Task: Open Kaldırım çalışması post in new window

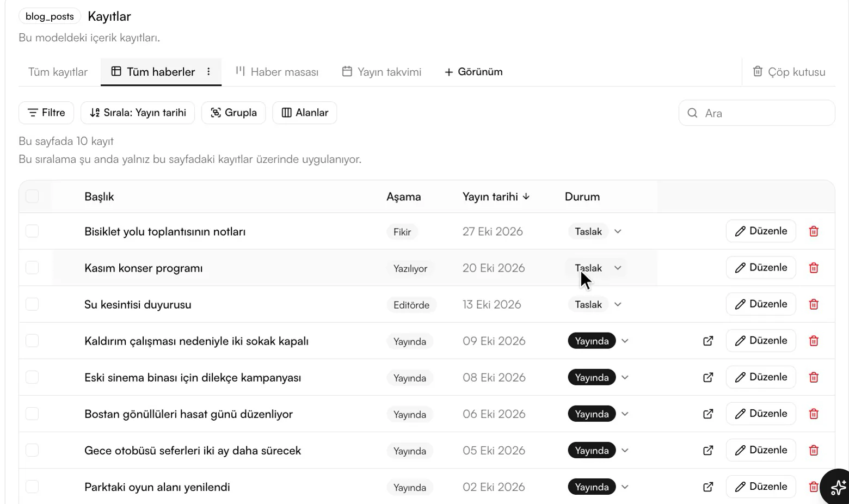Action: click(708, 341)
